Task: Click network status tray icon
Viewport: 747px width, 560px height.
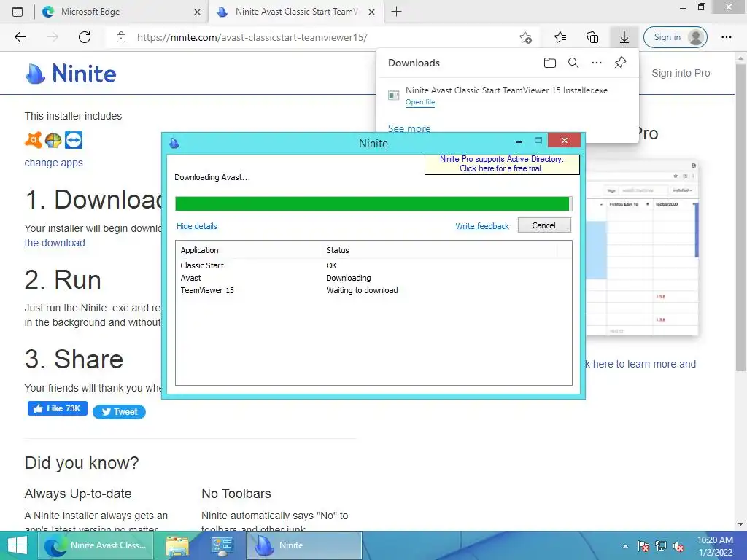Action: 661,546
